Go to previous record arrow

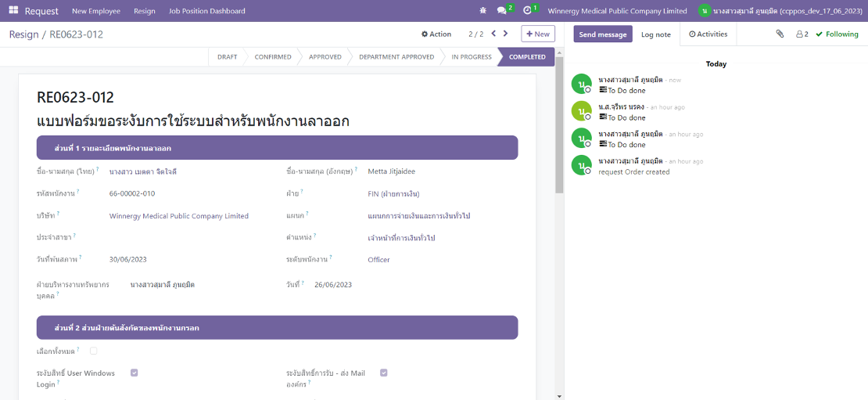click(493, 34)
